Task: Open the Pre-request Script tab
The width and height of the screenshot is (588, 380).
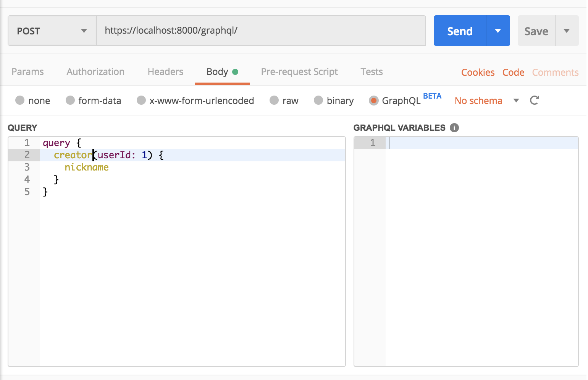Action: tap(299, 72)
